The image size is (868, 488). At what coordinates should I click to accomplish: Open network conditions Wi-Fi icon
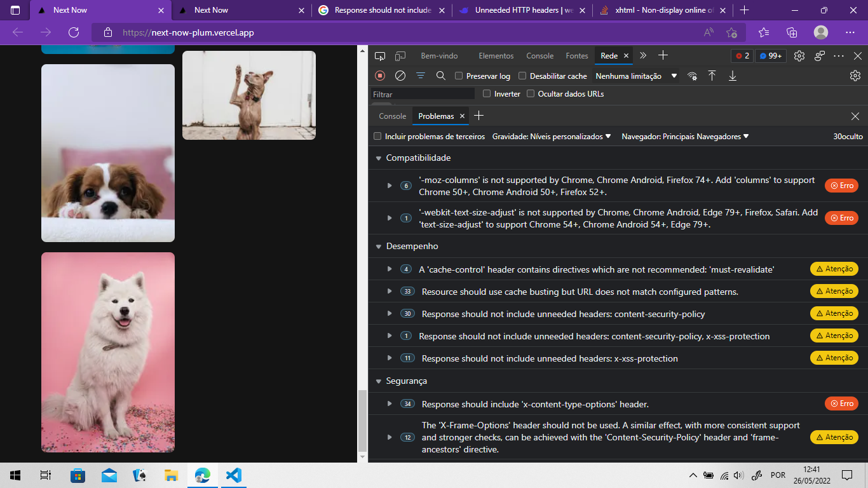(693, 76)
